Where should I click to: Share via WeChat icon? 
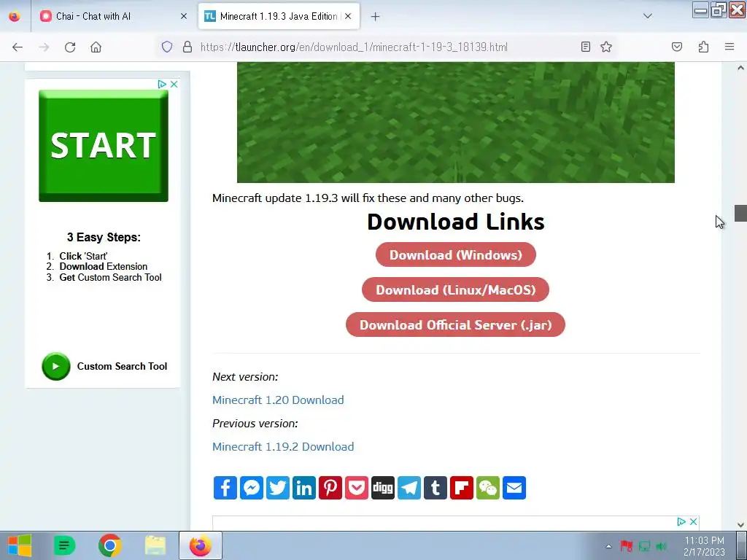488,488
